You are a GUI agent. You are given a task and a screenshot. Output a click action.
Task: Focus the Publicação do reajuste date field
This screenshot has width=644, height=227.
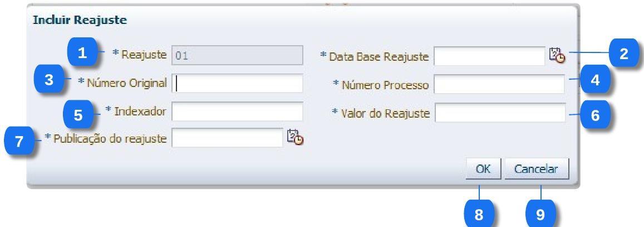tap(228, 138)
